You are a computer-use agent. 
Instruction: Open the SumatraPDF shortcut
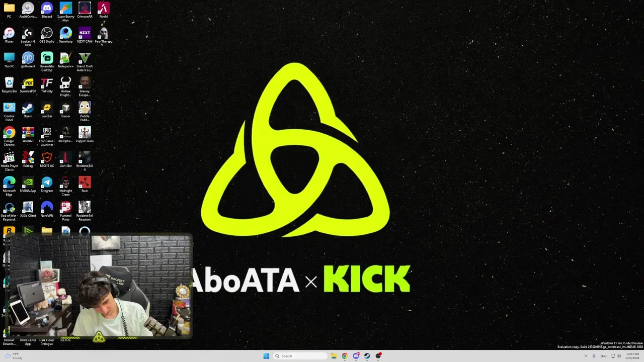(x=28, y=85)
